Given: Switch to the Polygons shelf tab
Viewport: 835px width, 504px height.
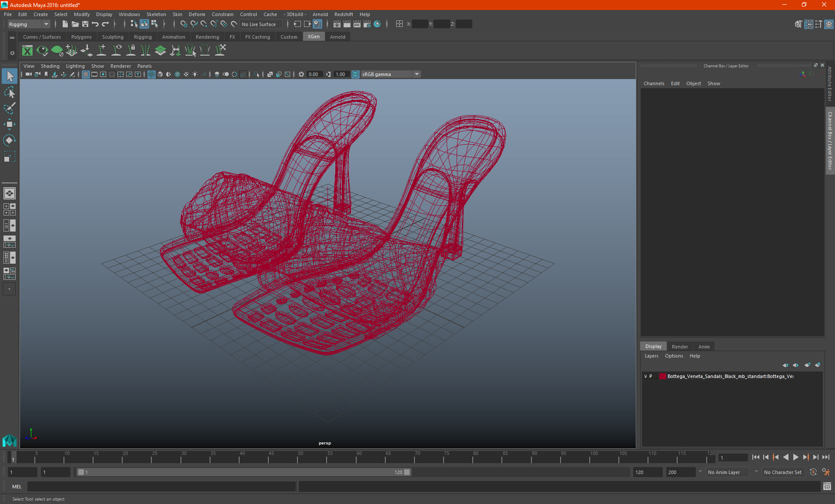Looking at the screenshot, I should [x=81, y=37].
